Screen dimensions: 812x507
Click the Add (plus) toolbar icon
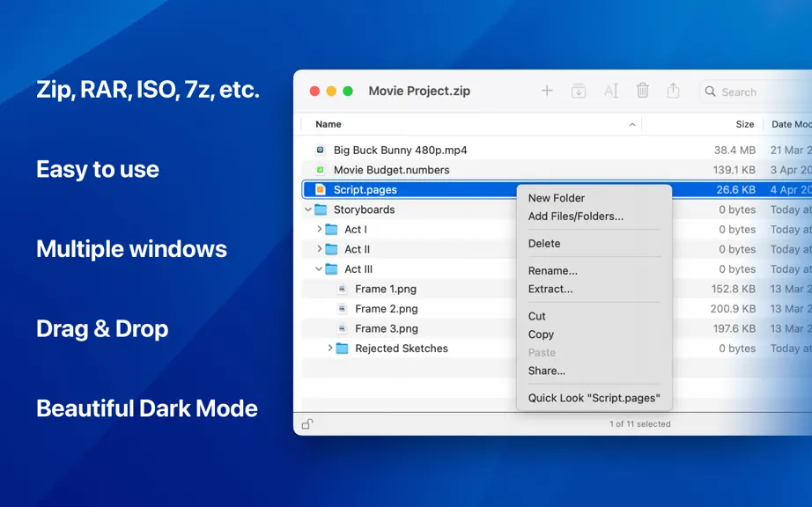point(547,91)
